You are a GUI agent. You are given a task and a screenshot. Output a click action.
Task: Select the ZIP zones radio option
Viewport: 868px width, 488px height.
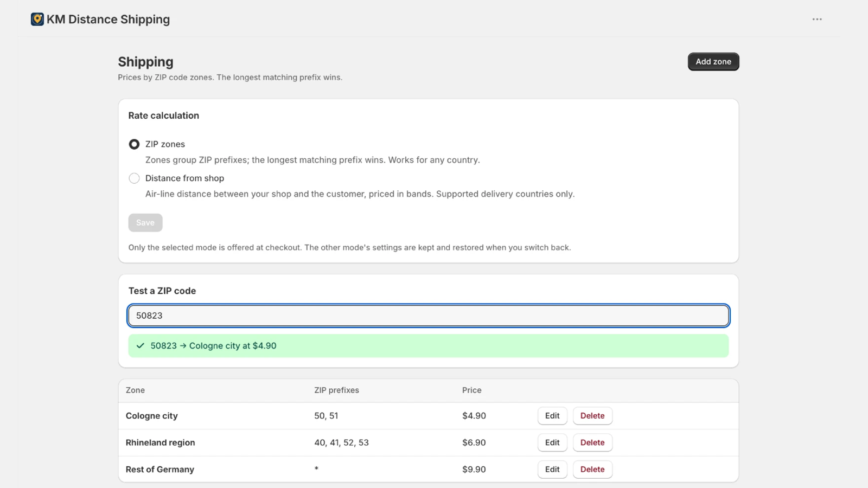[x=134, y=144]
